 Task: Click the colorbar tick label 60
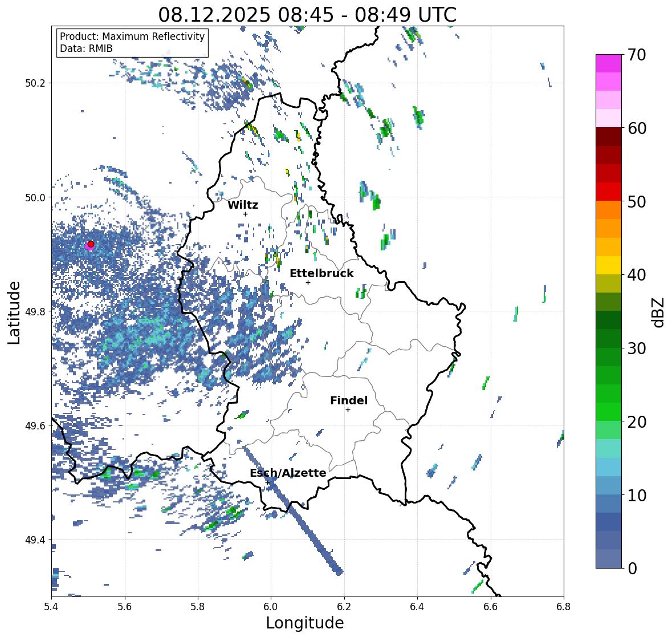click(x=637, y=128)
